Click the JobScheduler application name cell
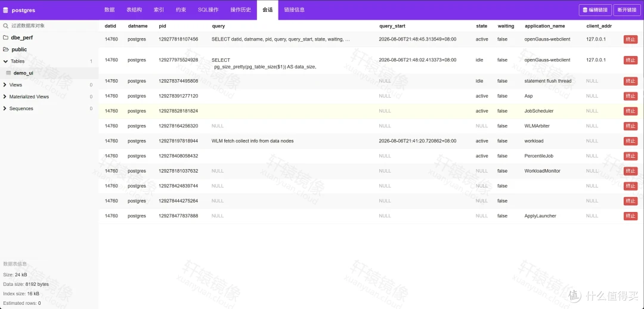 539,111
